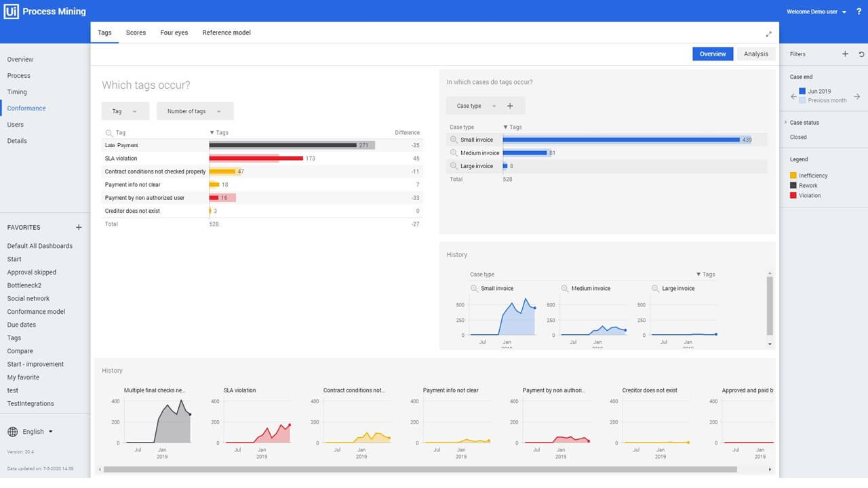Image resolution: width=868 pixels, height=488 pixels.
Task: Click the expand fullscreen icon
Action: [768, 34]
